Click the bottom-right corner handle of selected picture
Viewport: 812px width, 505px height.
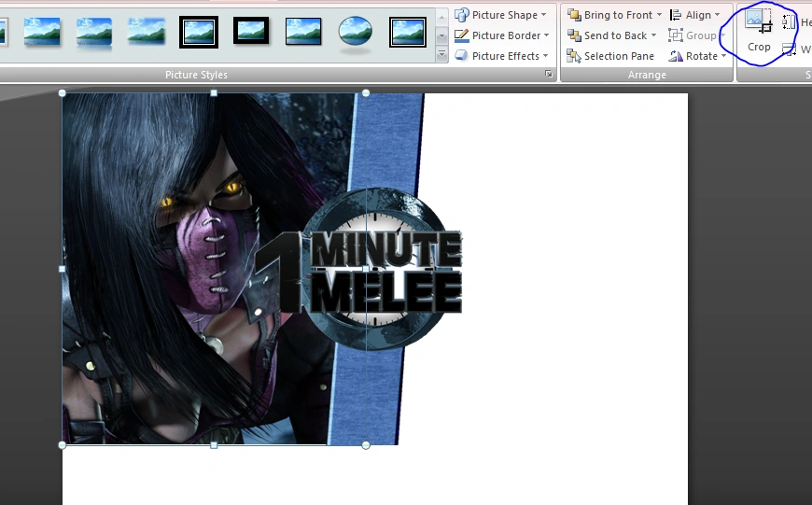[366, 445]
